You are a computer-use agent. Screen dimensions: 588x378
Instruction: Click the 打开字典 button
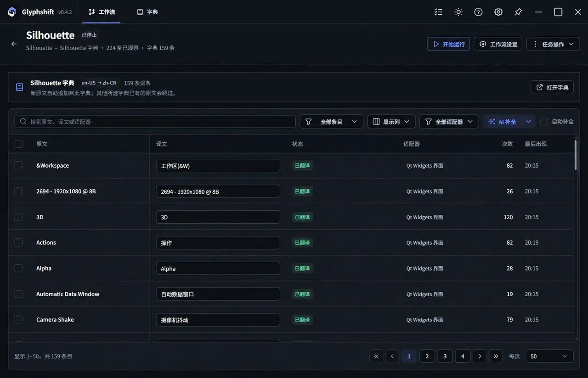552,87
